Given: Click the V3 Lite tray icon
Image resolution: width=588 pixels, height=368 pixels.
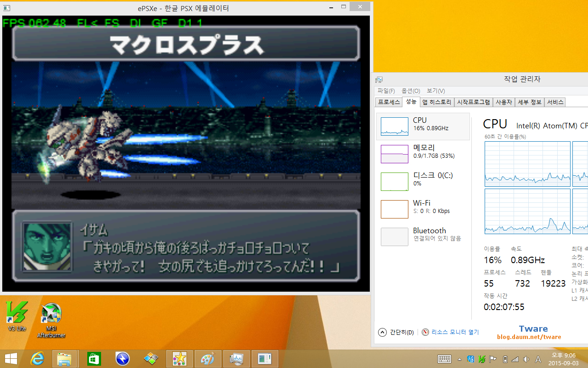Looking at the screenshot, I should point(482,359).
